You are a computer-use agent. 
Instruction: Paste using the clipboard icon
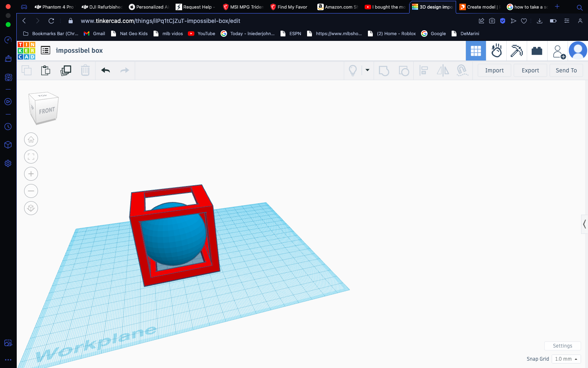[46, 70]
